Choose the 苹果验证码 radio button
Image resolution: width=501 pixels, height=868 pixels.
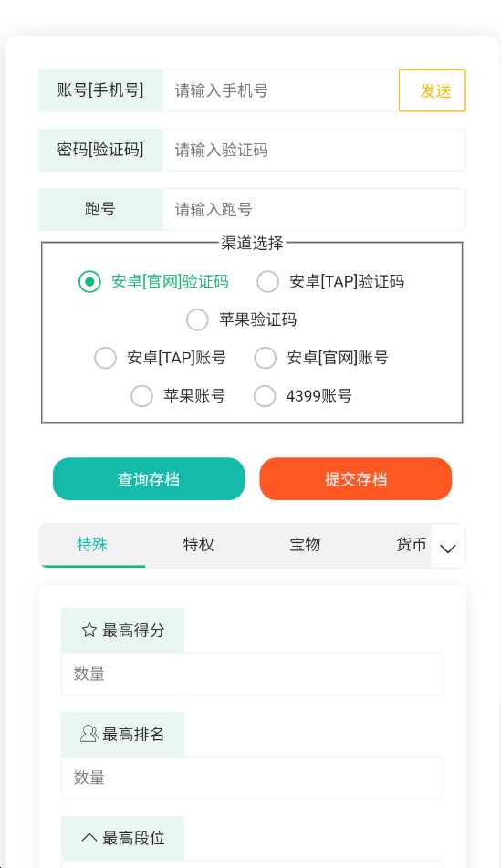tap(197, 320)
